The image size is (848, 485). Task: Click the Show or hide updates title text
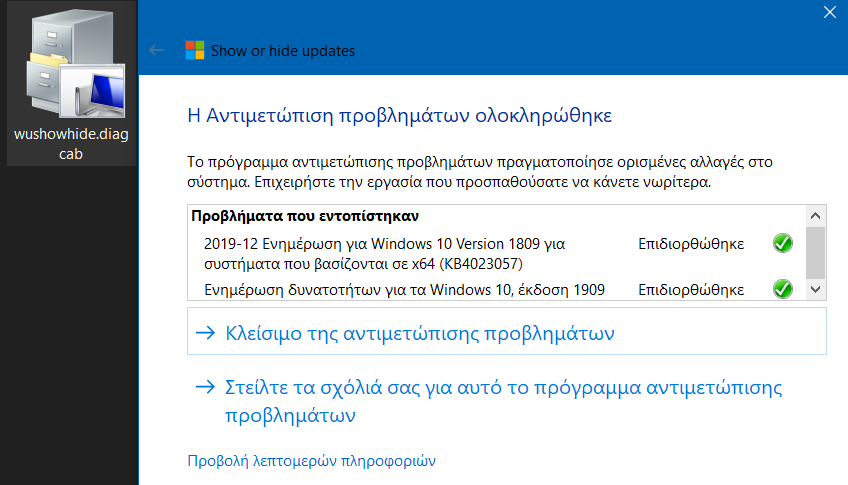(283, 51)
